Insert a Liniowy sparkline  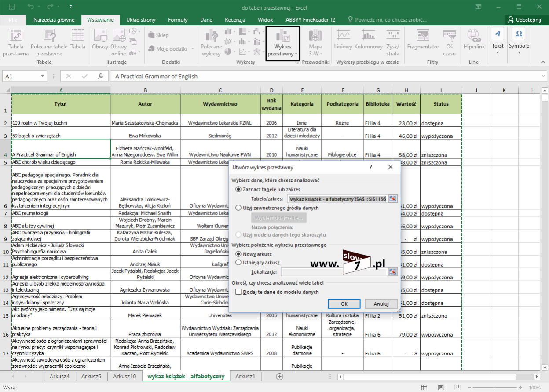click(x=343, y=40)
